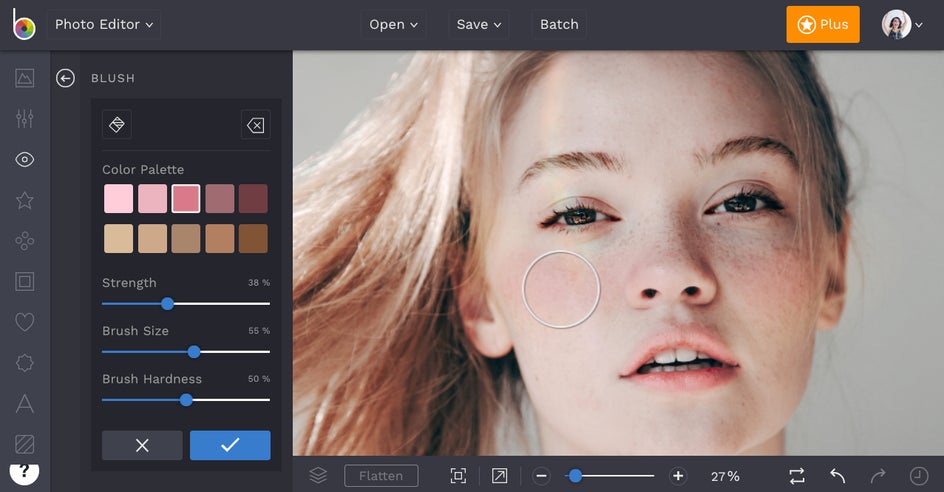The image size is (944, 492).
Task: Select the erase mode icon
Action: (255, 125)
